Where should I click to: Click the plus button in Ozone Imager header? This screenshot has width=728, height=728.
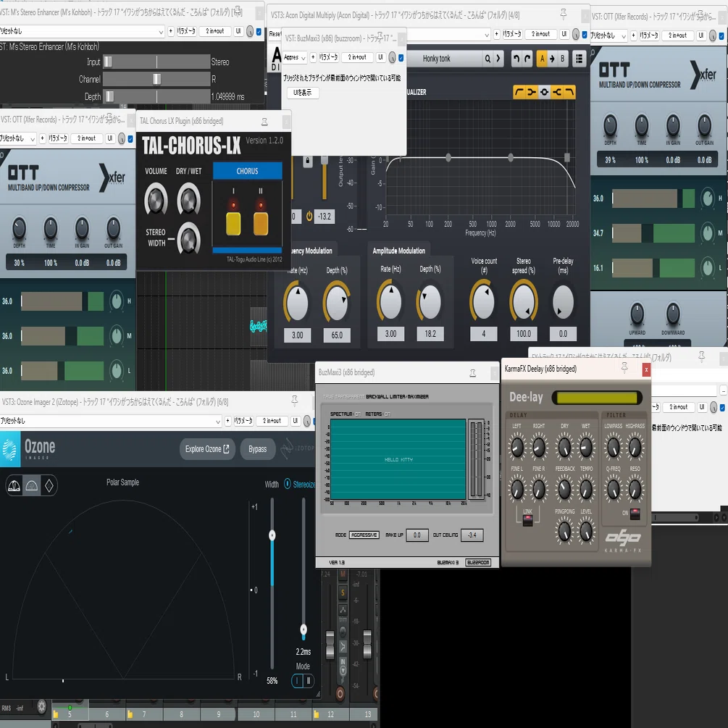227,421
